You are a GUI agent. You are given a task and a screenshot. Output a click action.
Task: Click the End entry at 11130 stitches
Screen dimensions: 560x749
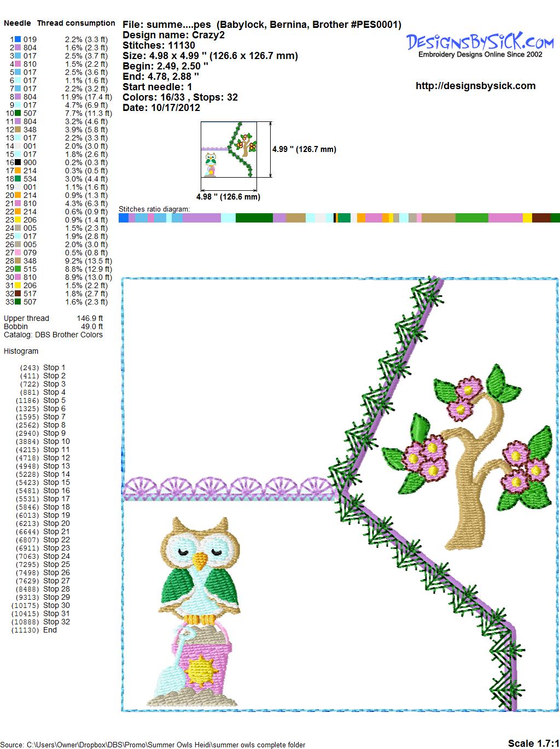(x=50, y=630)
